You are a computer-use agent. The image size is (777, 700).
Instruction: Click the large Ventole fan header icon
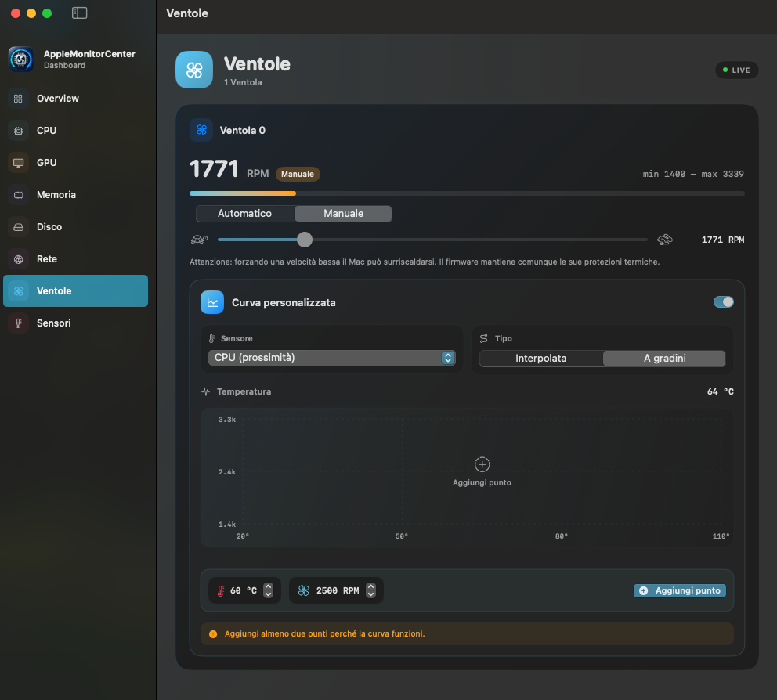(x=194, y=70)
